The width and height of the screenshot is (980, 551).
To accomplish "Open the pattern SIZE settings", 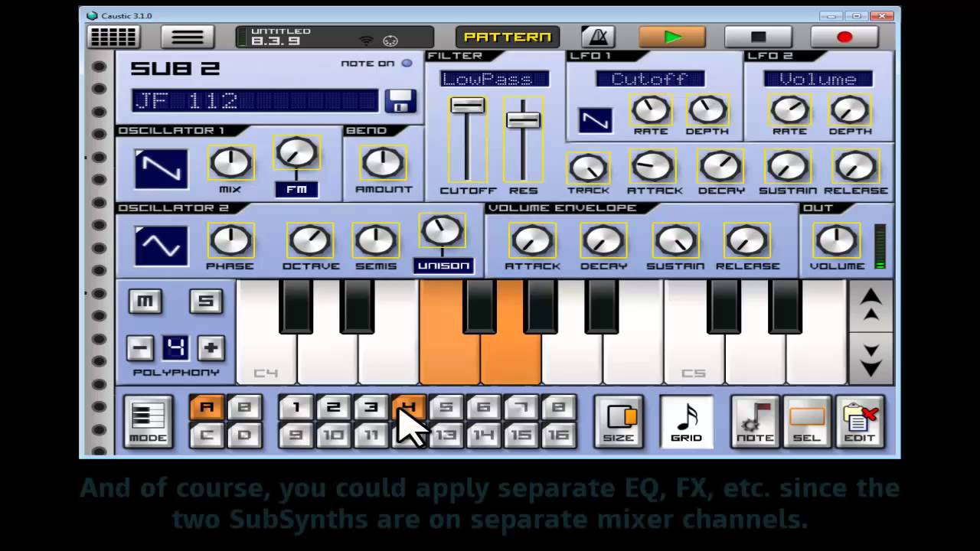I will coord(619,422).
